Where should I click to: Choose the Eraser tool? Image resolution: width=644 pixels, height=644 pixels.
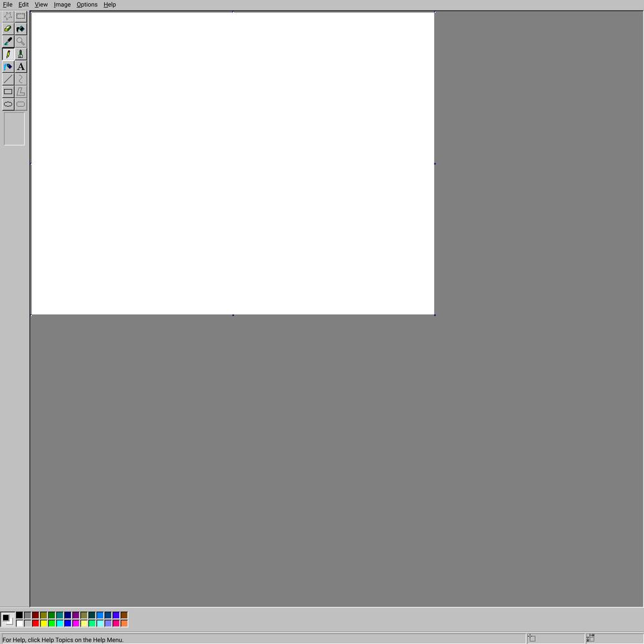(8, 29)
